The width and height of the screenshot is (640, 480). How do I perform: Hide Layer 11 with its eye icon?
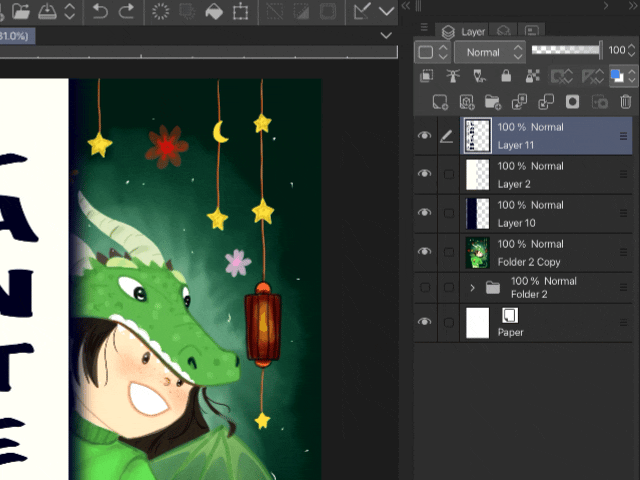(426, 136)
